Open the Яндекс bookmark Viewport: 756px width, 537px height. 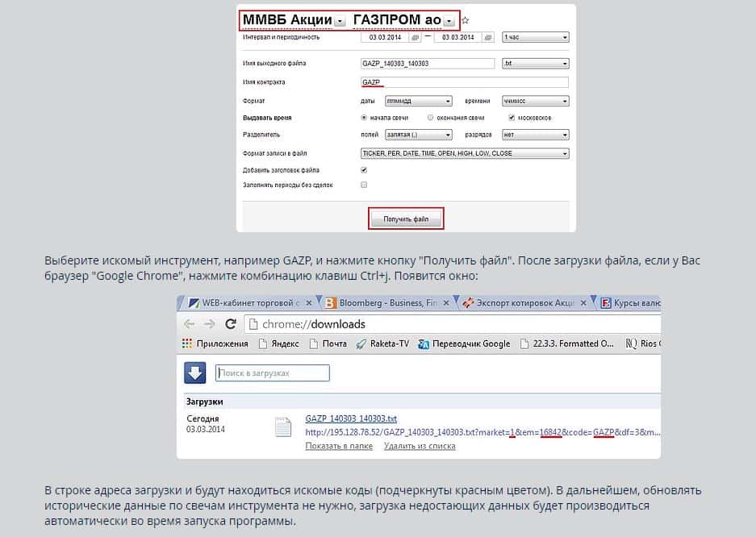(278, 343)
